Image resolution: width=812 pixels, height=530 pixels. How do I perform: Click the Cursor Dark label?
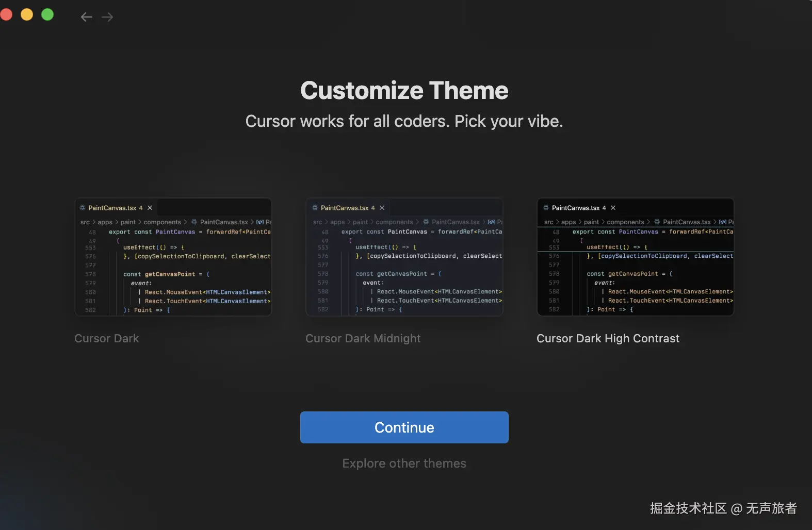pos(107,338)
